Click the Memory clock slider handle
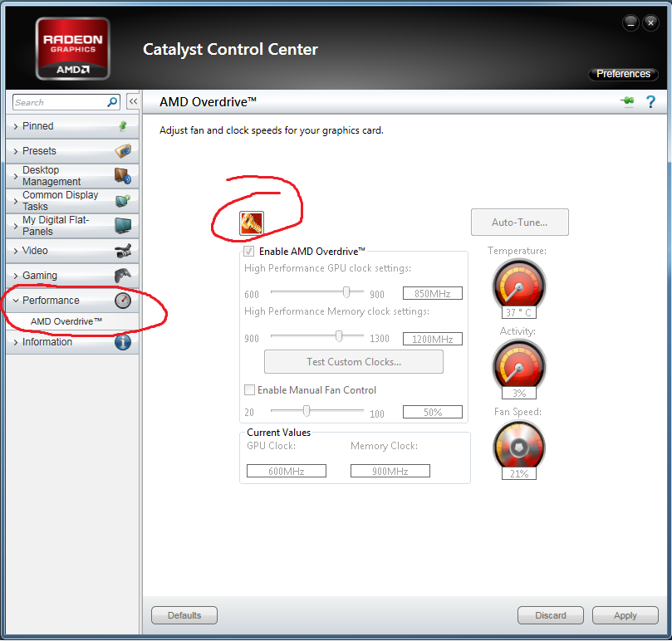The image size is (672, 641). [339, 336]
